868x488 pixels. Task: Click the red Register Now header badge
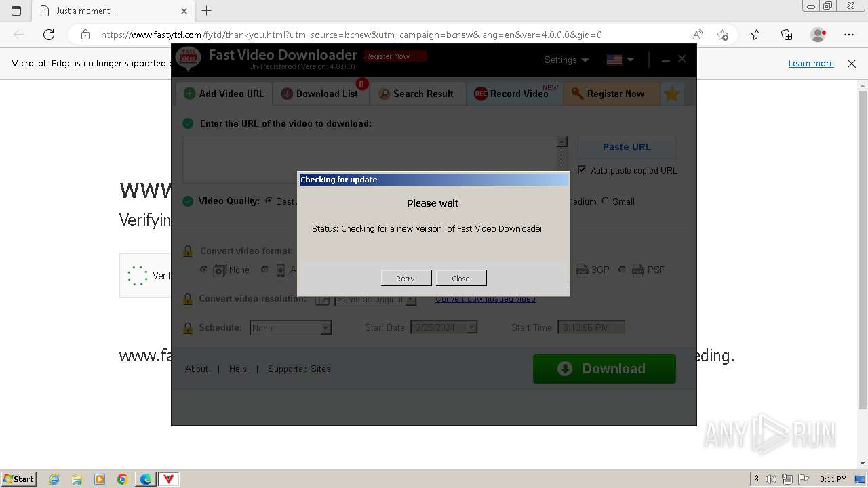(395, 56)
